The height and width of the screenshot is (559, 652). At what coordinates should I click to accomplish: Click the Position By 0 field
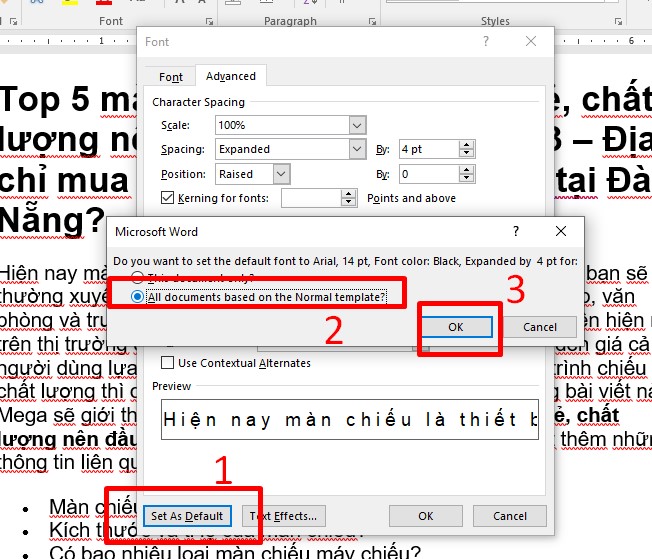tap(429, 174)
